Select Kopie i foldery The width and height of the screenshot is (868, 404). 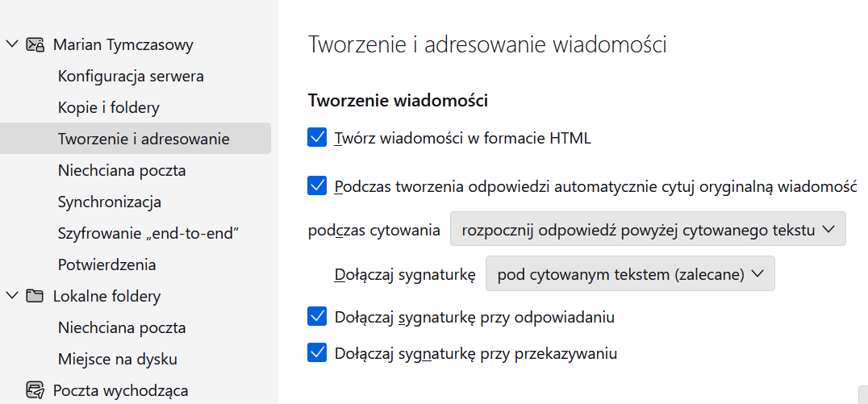109,107
